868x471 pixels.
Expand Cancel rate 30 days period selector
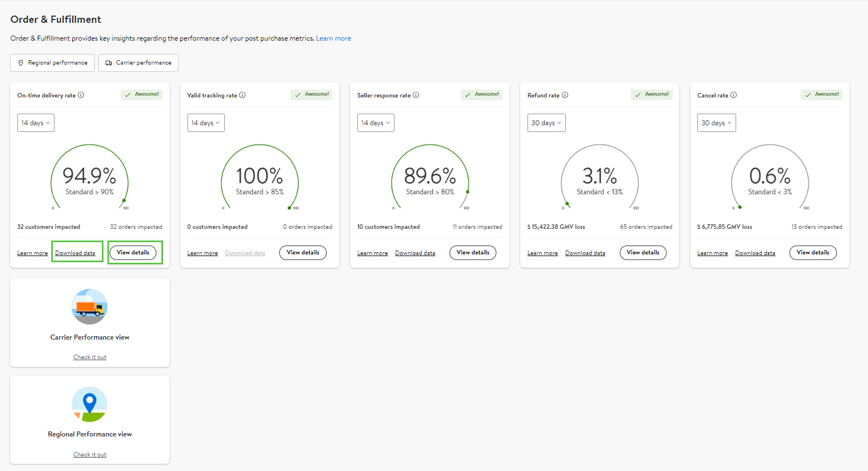(x=716, y=123)
